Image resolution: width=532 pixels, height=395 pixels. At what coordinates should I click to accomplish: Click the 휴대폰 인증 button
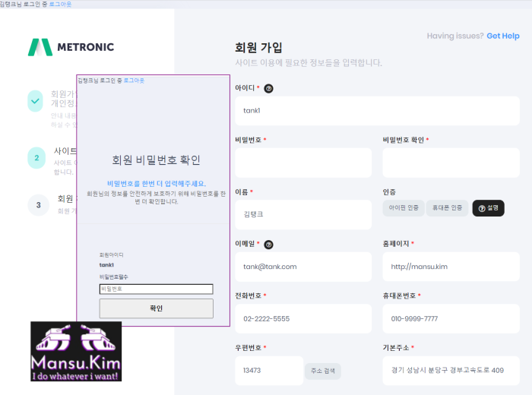[x=447, y=207]
